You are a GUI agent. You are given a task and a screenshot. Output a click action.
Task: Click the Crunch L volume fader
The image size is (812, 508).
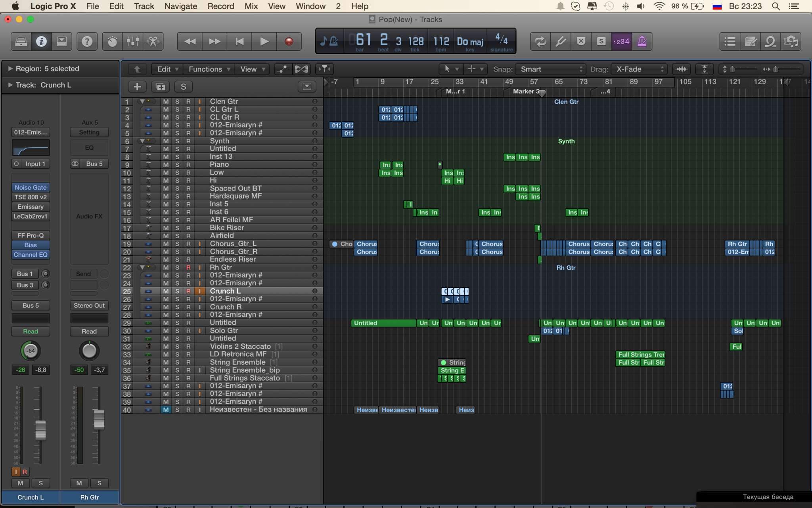40,429
